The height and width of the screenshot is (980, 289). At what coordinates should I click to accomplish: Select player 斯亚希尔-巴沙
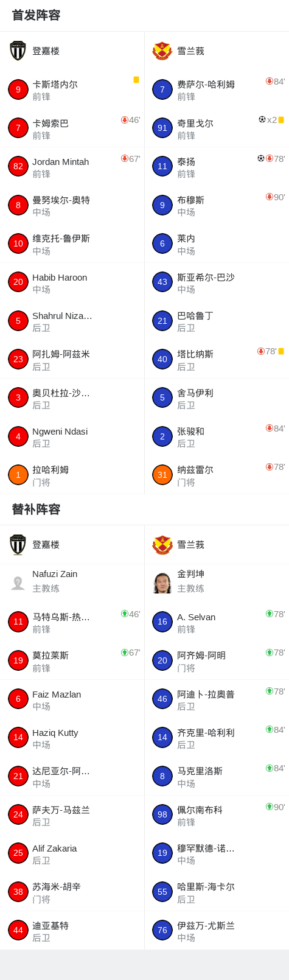206,278
